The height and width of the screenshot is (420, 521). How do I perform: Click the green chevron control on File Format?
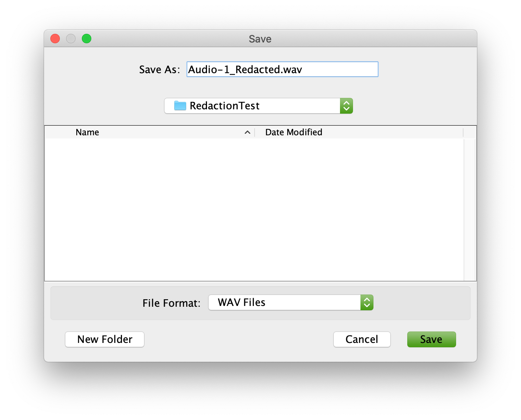click(367, 302)
